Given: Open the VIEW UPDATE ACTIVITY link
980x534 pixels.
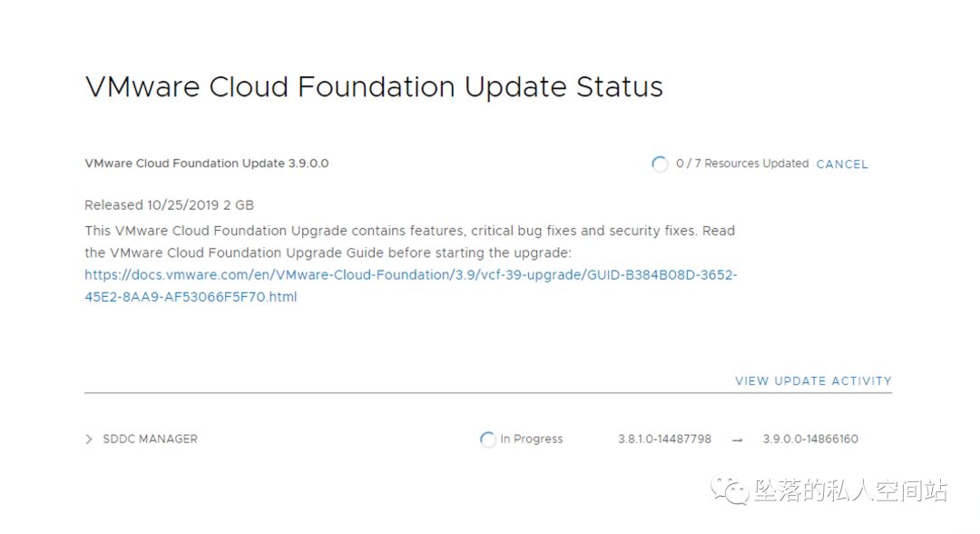Looking at the screenshot, I should pyautogui.click(x=813, y=381).
